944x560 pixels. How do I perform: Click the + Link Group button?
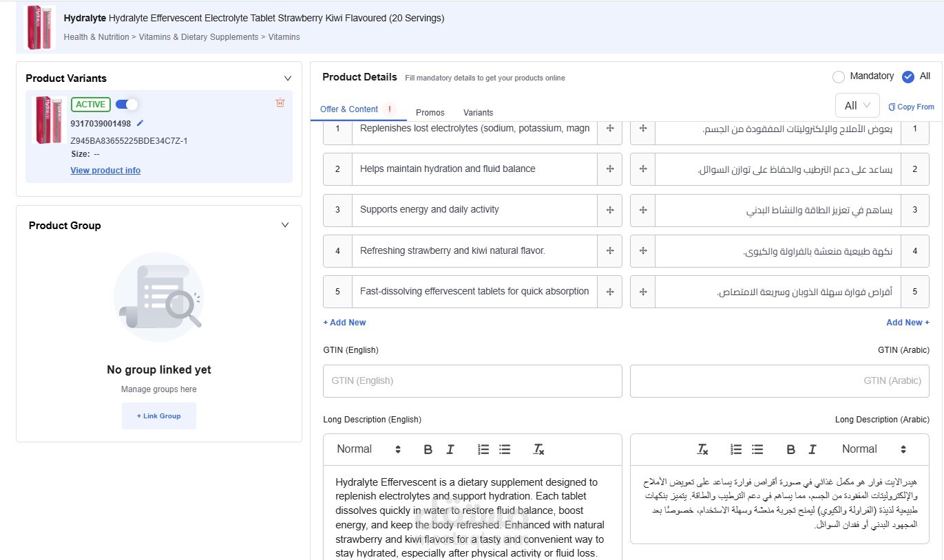(159, 416)
